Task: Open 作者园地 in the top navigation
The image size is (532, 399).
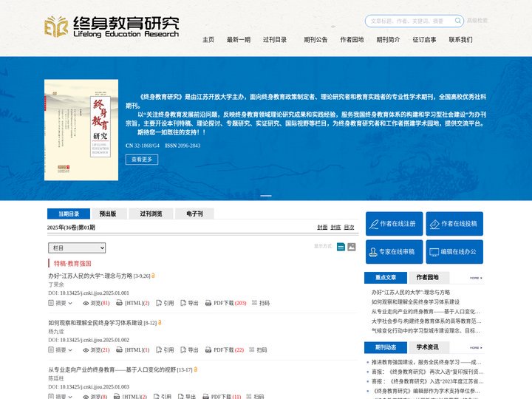Action: [352, 40]
